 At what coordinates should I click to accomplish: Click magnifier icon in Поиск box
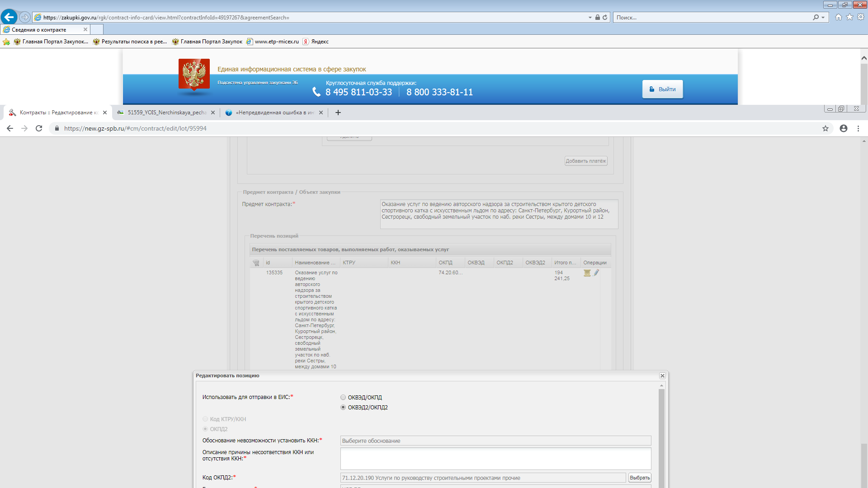816,18
